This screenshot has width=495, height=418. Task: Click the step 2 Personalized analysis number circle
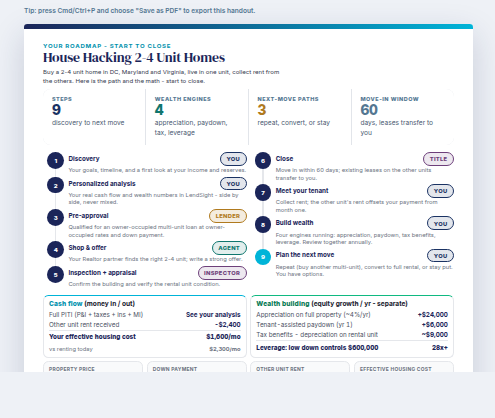(55, 186)
